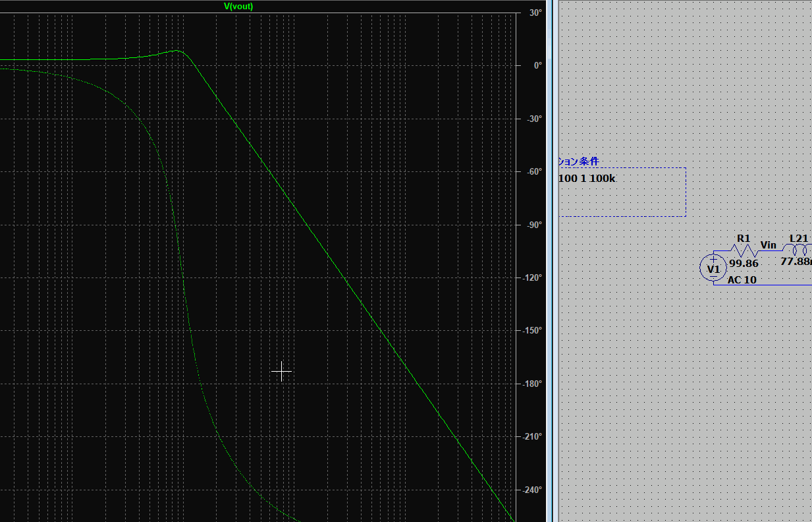Click the -150° phase axis label
Screen dimensions: 812x522
point(532,330)
